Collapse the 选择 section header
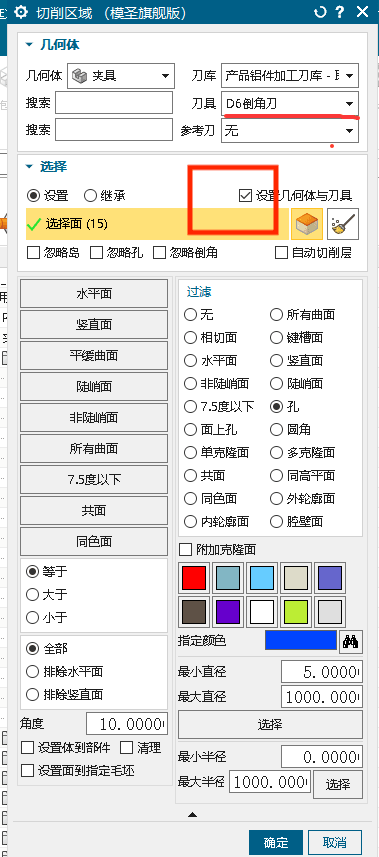 [46, 167]
